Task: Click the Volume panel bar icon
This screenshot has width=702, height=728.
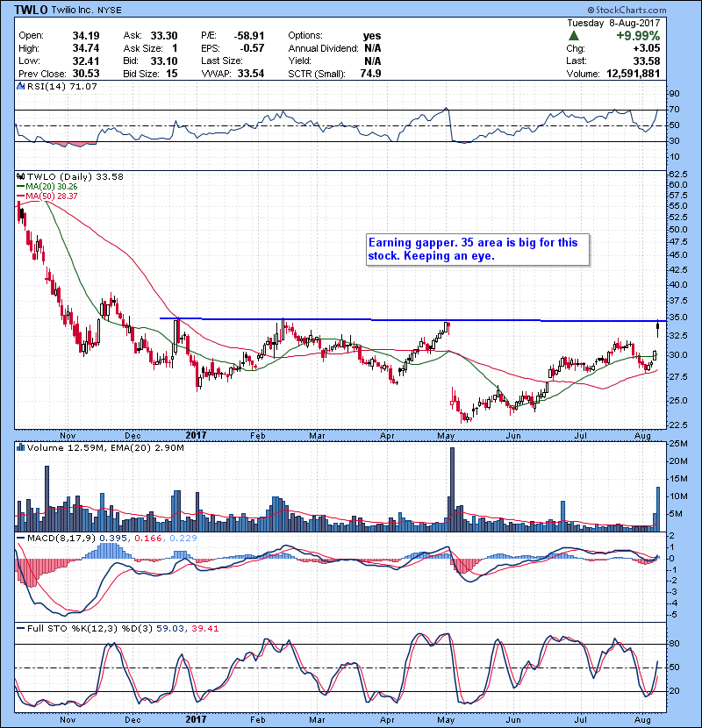Action: pos(20,447)
